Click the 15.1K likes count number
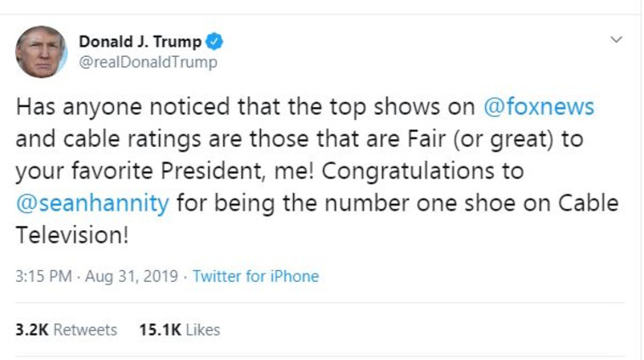Image resolution: width=644 pixels, height=360 pixels. [x=158, y=330]
